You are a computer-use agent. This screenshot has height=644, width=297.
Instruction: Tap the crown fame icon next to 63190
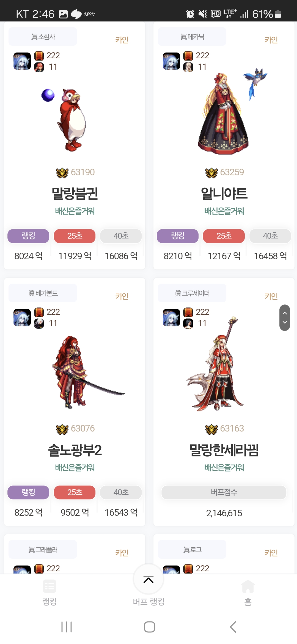62,173
